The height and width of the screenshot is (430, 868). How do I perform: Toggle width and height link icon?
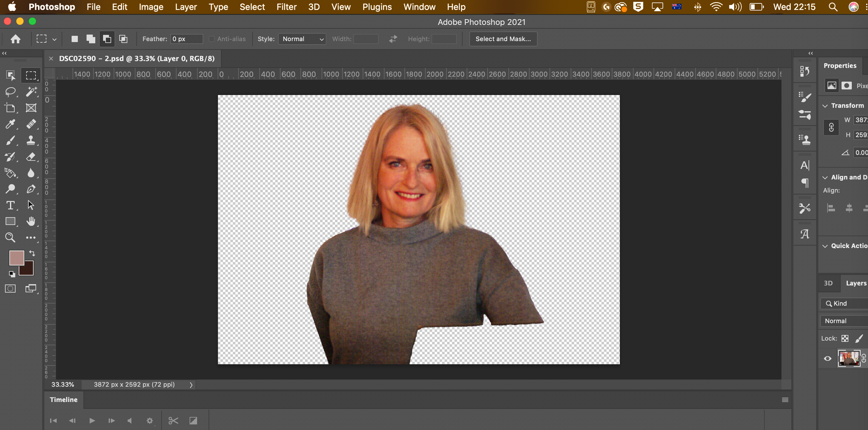(x=831, y=128)
